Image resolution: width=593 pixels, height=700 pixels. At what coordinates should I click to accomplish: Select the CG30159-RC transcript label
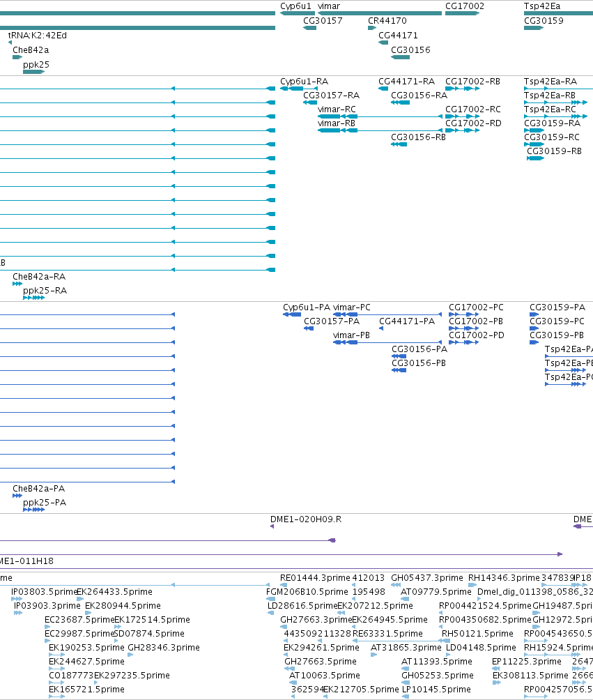click(x=551, y=137)
